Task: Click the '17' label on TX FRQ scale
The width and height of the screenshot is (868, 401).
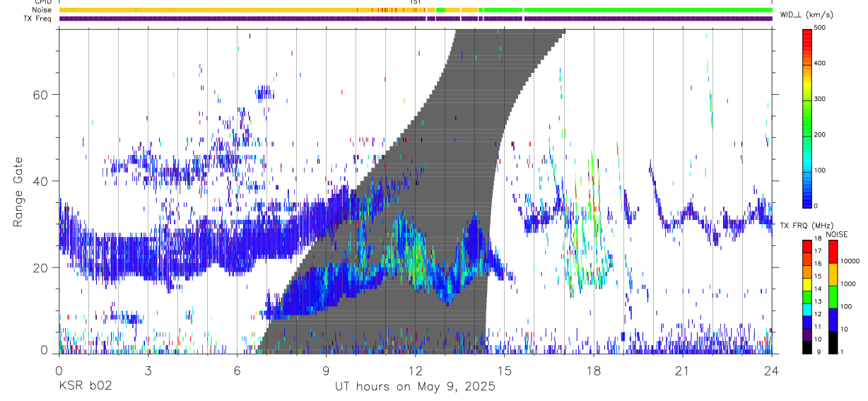Action: point(817,251)
